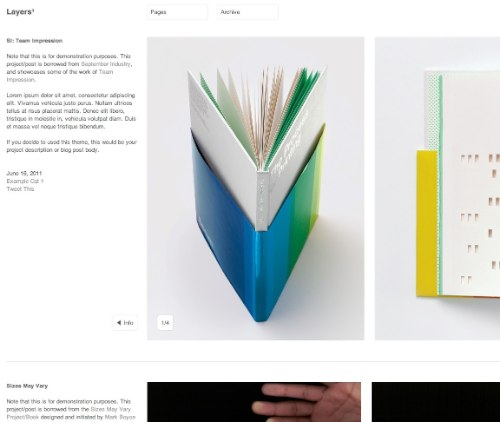Open the Sizes May Vary post title
The image size is (500, 422).
[x=27, y=386]
